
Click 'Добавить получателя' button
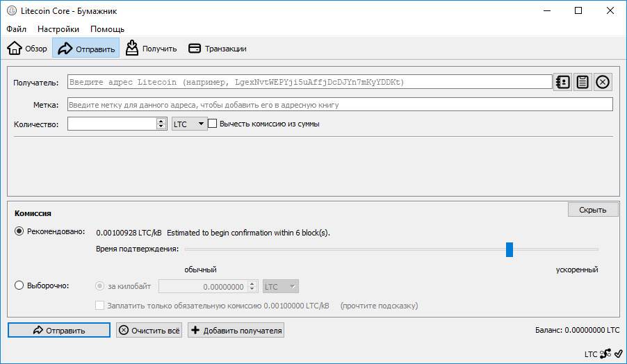click(236, 331)
